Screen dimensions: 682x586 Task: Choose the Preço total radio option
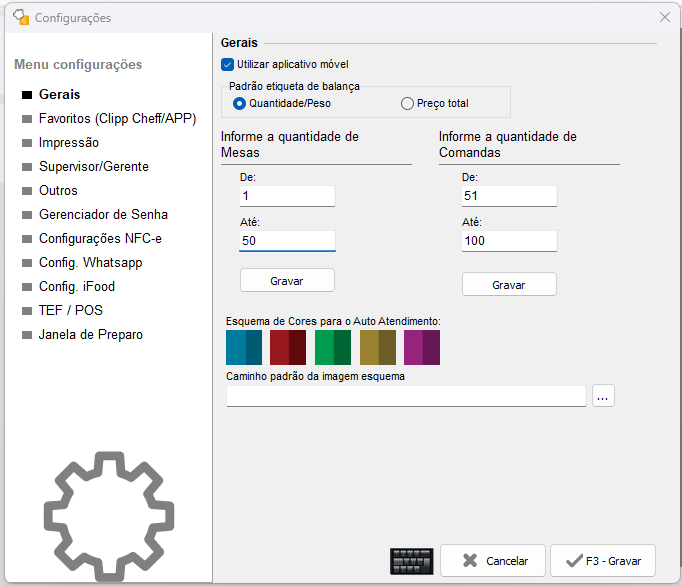click(x=407, y=103)
